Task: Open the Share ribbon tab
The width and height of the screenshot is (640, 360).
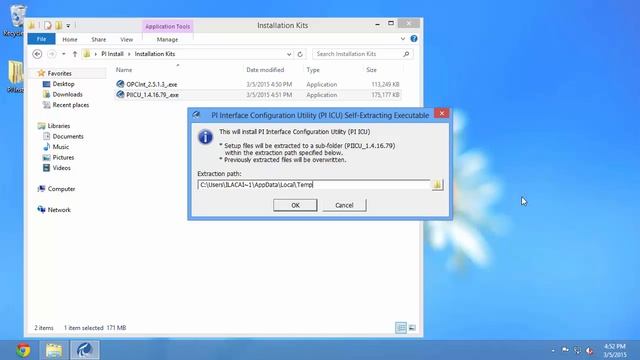Action: tap(99, 40)
